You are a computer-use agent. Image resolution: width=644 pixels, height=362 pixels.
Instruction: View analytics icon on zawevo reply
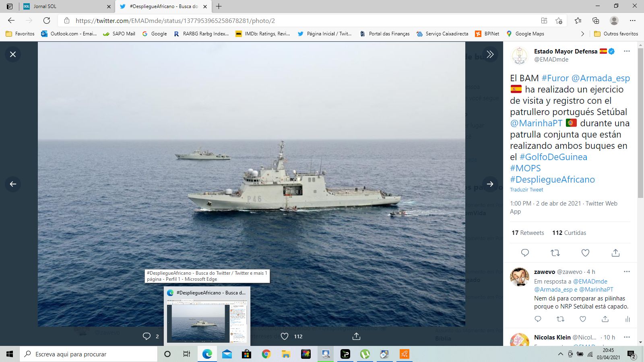click(627, 319)
